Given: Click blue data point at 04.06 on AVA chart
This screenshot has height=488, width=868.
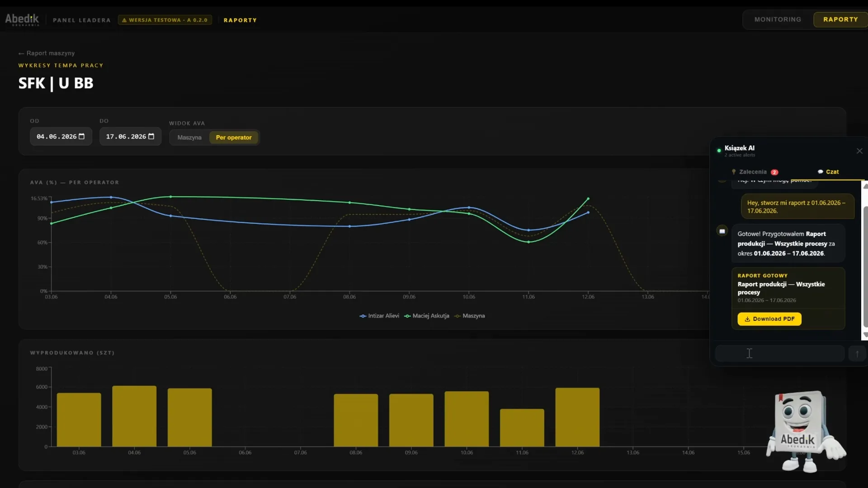Looking at the screenshot, I should coord(111,197).
